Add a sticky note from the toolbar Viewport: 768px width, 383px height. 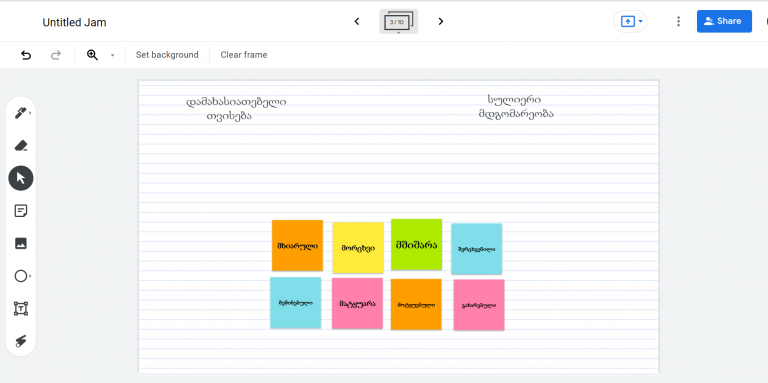click(x=21, y=211)
